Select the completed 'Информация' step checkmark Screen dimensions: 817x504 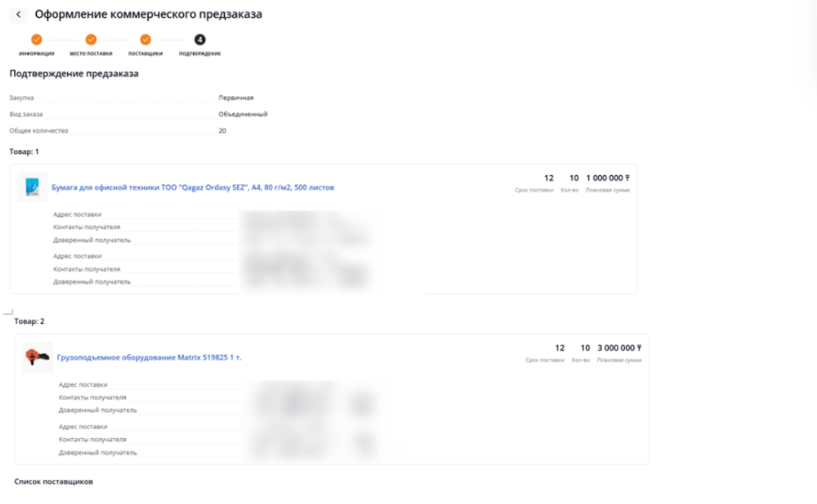[37, 39]
